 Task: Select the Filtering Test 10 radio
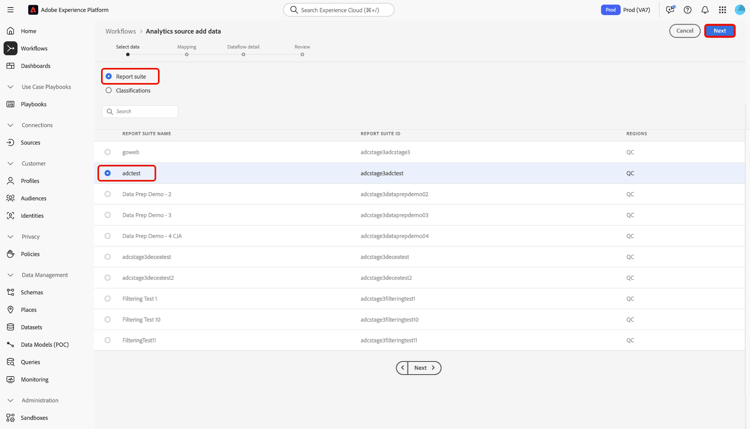click(108, 319)
